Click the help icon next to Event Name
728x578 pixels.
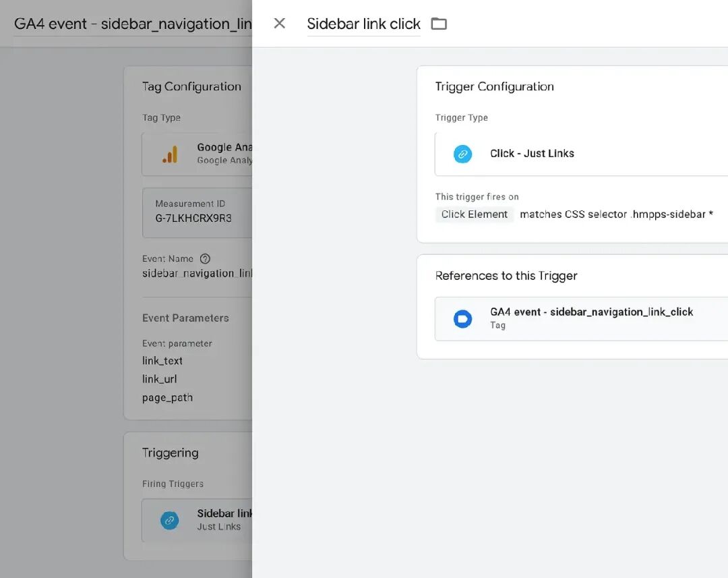pos(206,258)
